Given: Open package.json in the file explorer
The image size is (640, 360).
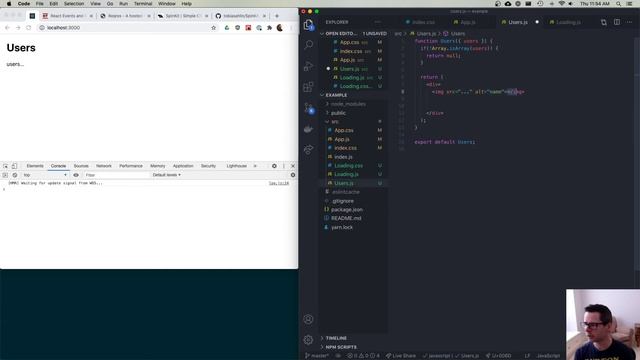Looking at the screenshot, I should click(x=347, y=209).
